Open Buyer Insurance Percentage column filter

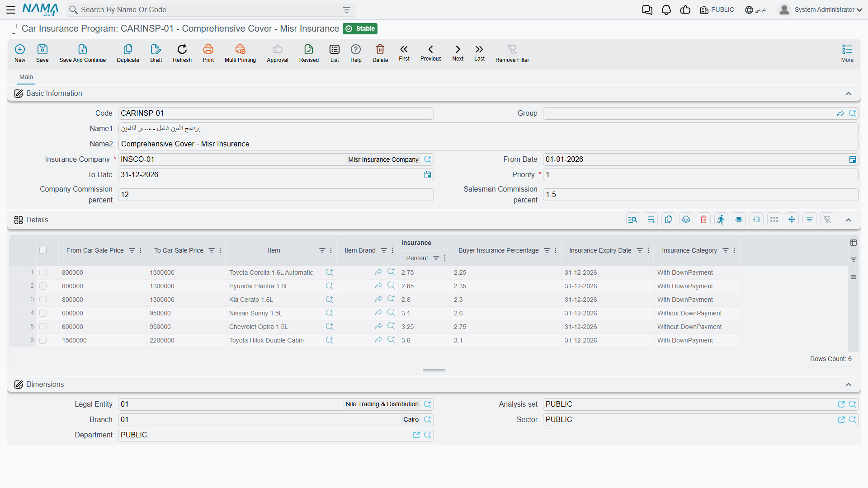click(x=547, y=250)
